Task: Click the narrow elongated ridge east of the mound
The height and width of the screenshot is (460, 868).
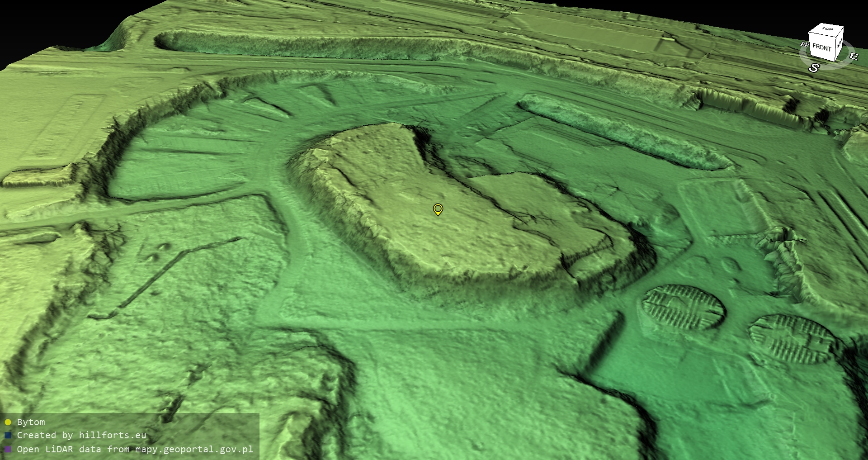Action: (624, 131)
